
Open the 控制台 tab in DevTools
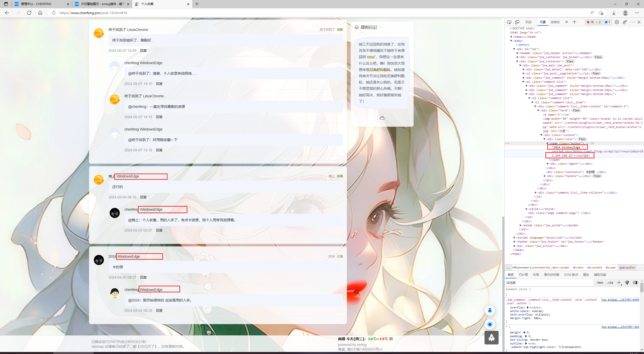click(x=555, y=22)
